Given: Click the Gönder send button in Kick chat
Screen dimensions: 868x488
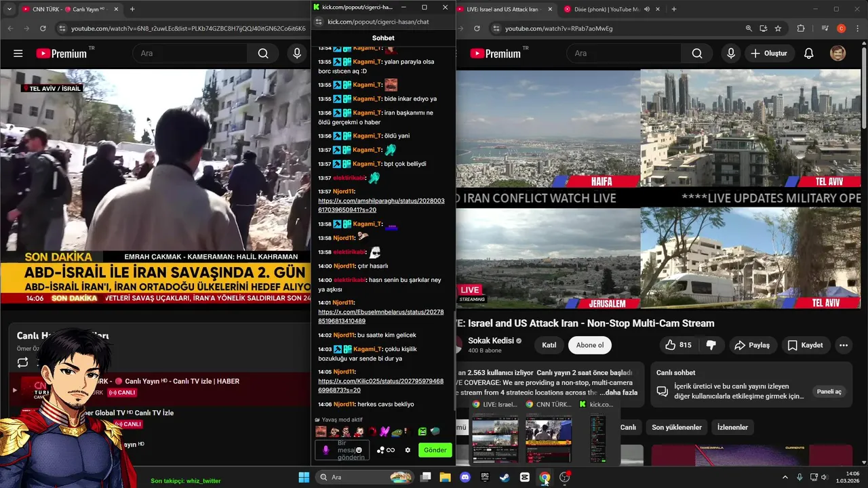Looking at the screenshot, I should click(x=435, y=450).
